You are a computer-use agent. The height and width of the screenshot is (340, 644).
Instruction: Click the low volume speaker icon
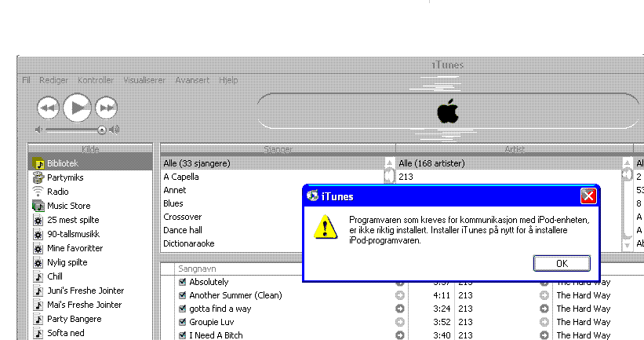38,130
